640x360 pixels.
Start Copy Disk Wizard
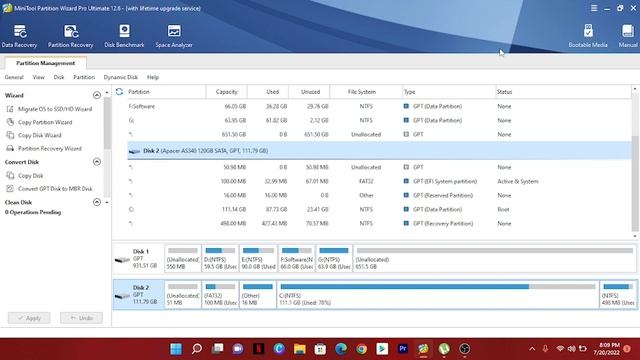34,135
